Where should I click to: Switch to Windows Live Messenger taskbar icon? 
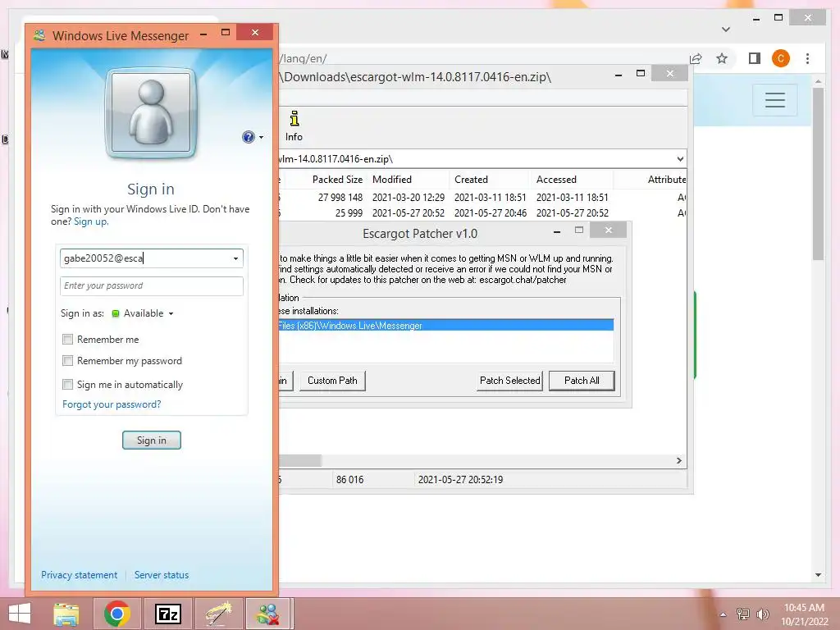tap(268, 614)
